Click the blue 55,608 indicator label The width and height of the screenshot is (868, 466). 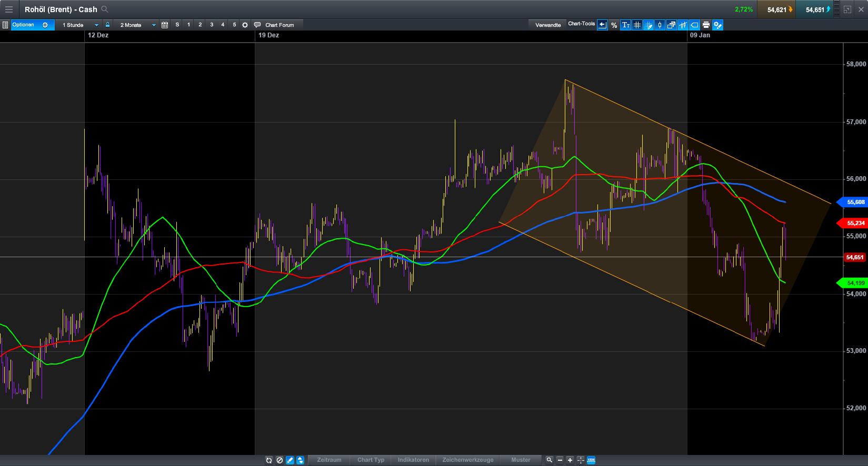coord(852,202)
